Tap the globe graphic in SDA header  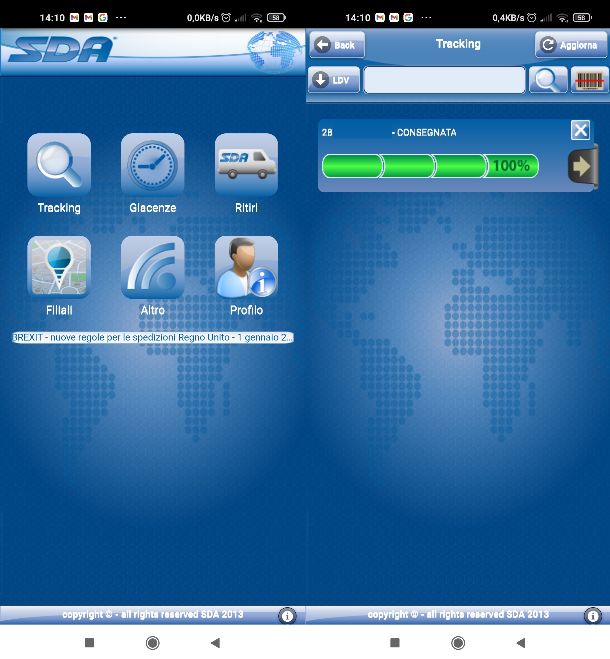click(x=275, y=50)
